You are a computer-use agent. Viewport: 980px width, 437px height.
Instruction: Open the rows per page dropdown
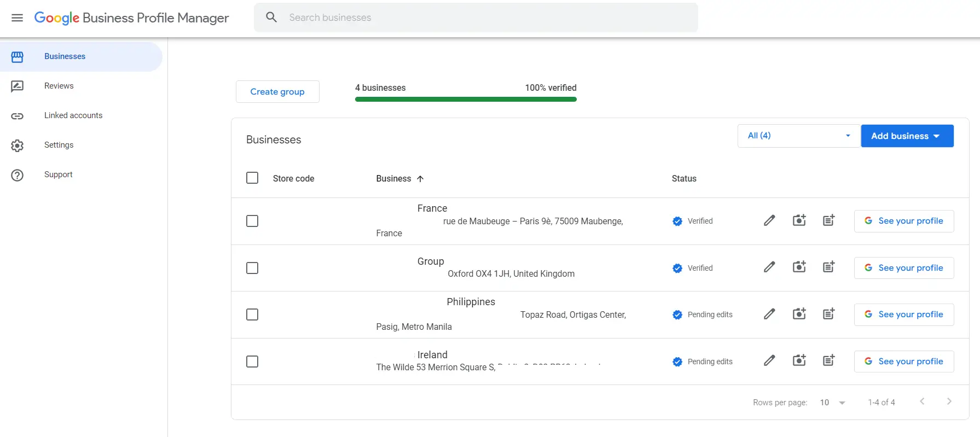[x=833, y=403]
